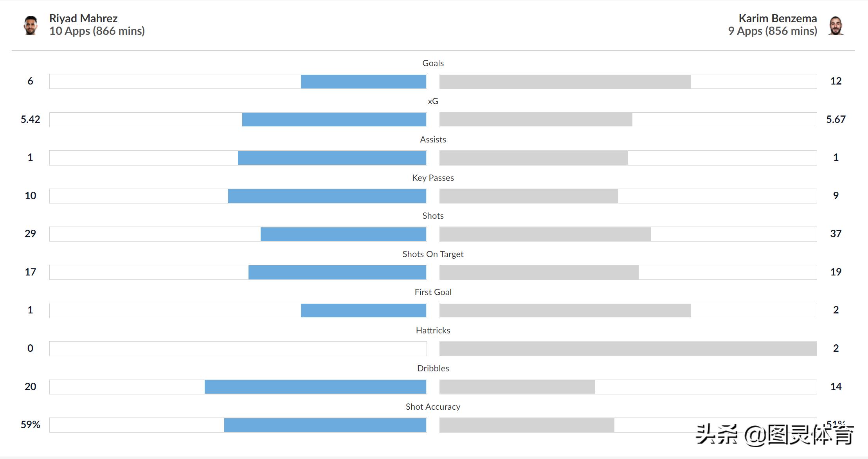Click Benzema's gray Shots bar
Screen dimensions: 868x459
[x=545, y=234]
